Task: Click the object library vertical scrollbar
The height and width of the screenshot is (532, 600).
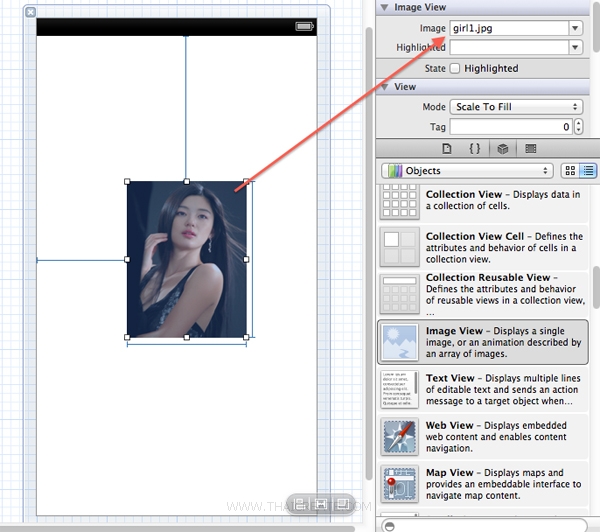Action: point(596,287)
